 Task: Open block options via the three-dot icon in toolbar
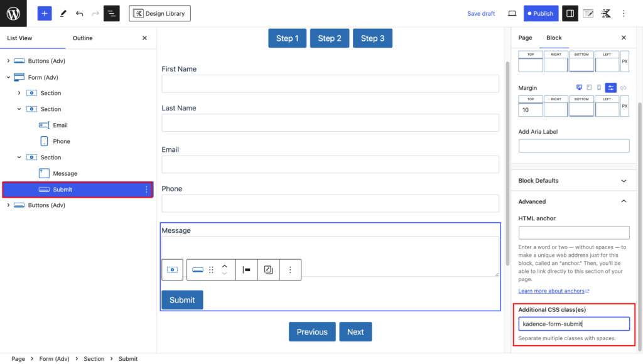(x=290, y=270)
